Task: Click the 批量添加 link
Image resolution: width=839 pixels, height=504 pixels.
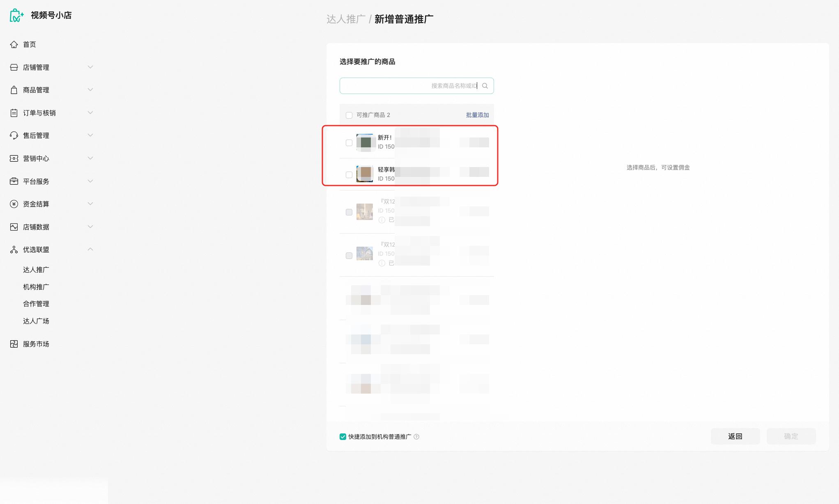Action: click(x=477, y=115)
